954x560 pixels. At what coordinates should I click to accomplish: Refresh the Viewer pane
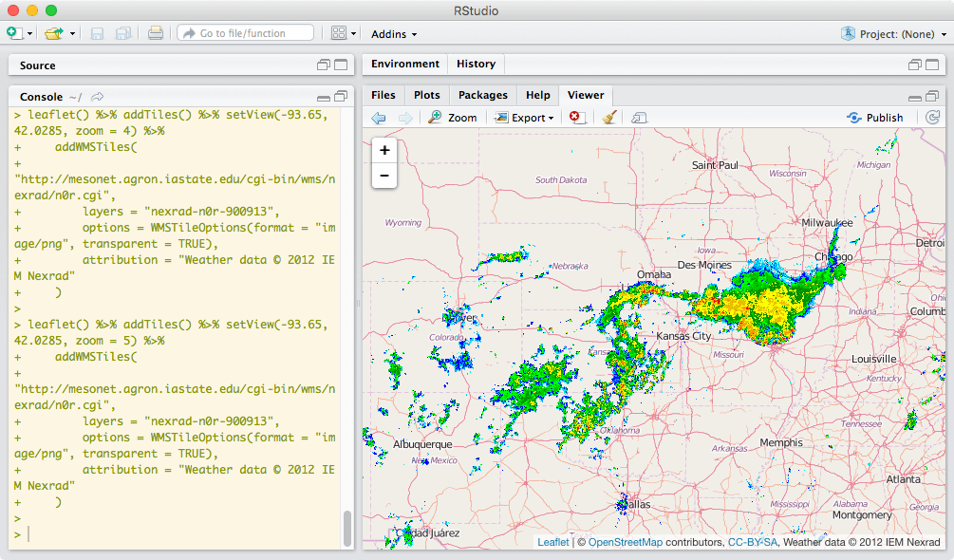coord(934,118)
